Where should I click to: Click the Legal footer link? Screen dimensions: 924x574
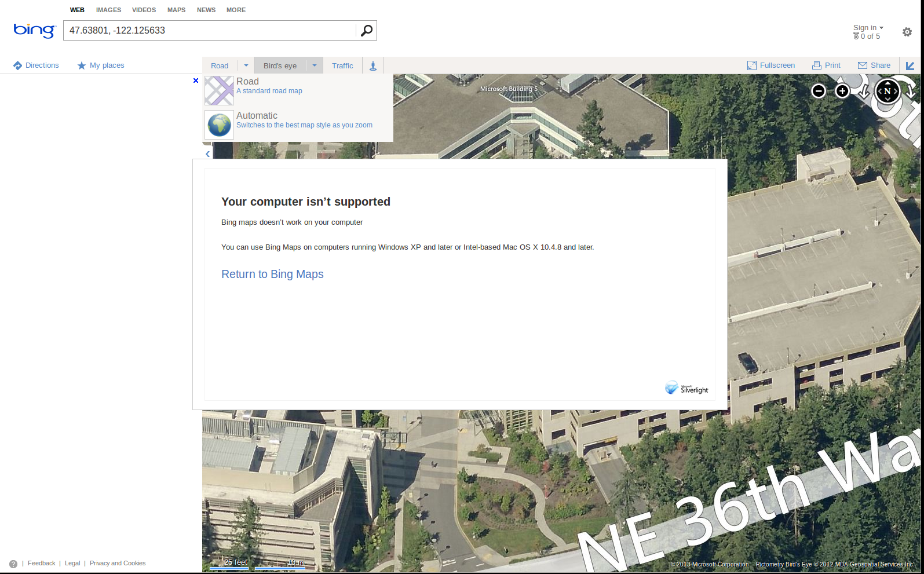(72, 563)
